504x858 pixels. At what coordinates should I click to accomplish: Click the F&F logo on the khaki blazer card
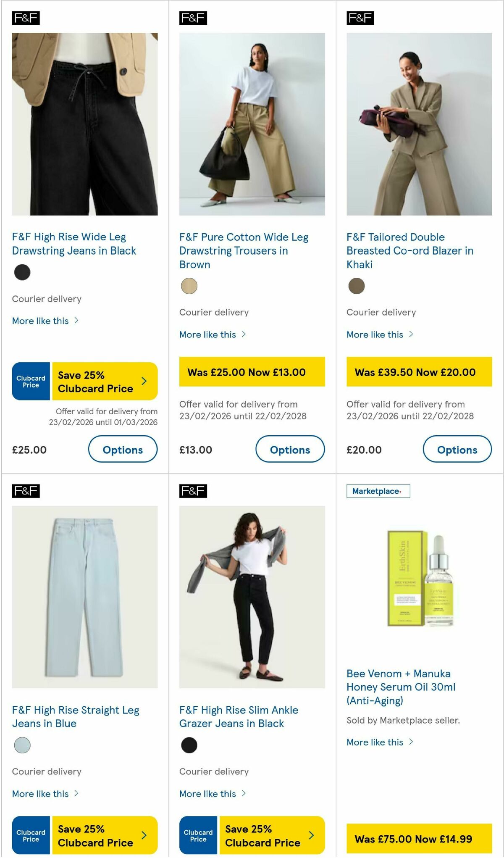[x=360, y=18]
